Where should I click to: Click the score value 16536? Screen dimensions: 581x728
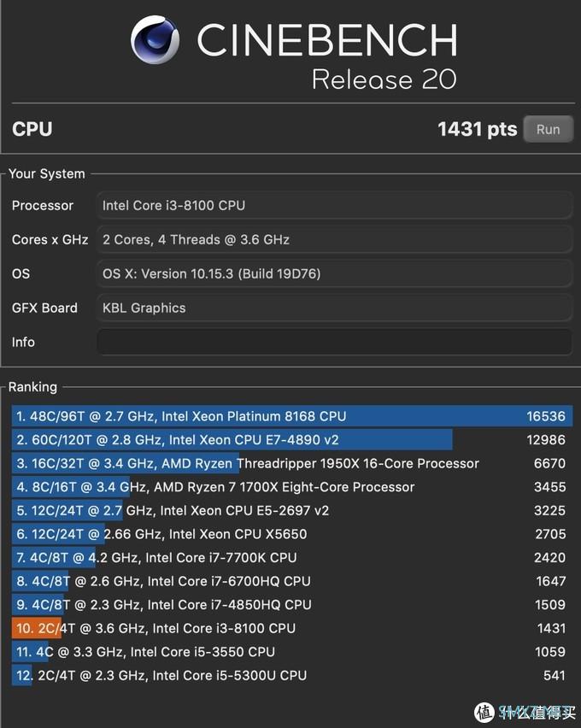[x=546, y=416]
